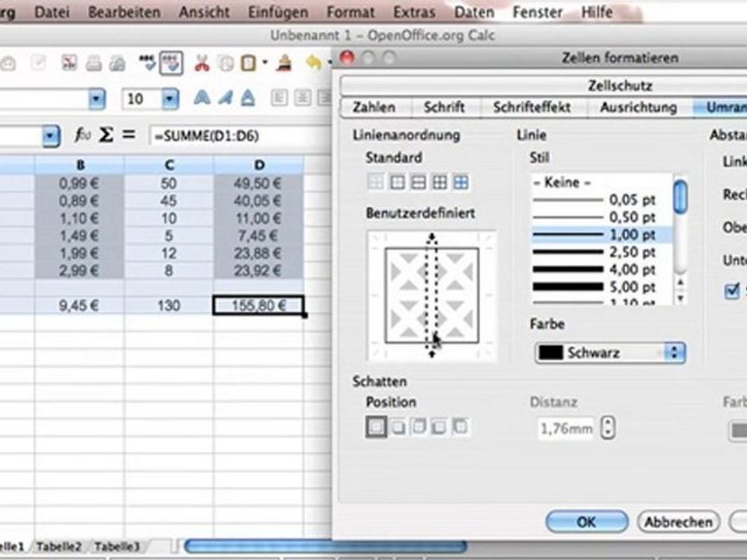Image resolution: width=747 pixels, height=560 pixels.
Task: Confirm the dialog with OK
Action: pos(587,522)
